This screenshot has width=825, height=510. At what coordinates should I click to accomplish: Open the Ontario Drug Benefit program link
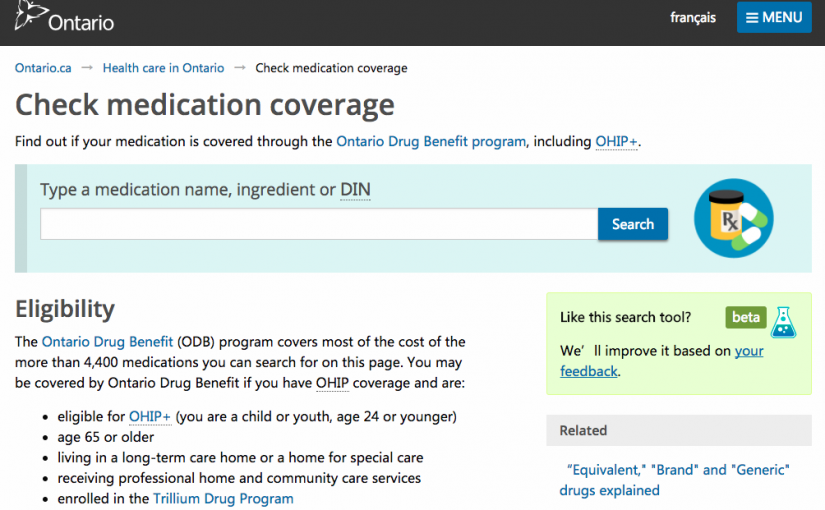tap(430, 141)
